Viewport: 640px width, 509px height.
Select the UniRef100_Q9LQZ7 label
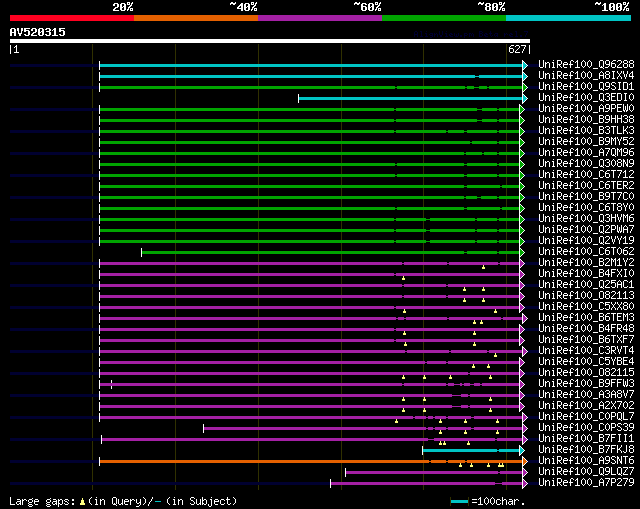pyautogui.click(x=586, y=472)
